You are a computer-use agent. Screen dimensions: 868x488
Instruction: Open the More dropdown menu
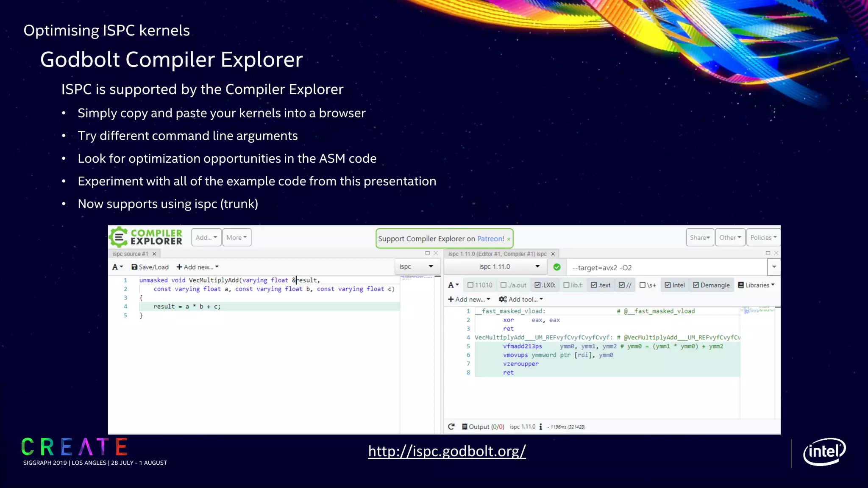(236, 238)
